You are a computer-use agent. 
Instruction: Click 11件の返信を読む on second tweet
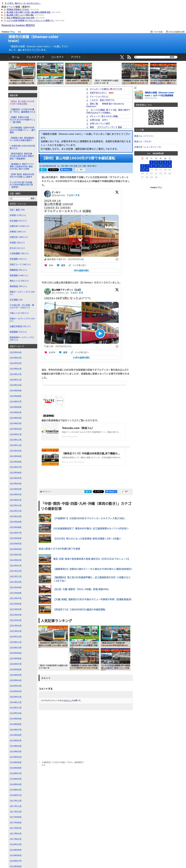[x=81, y=357]
